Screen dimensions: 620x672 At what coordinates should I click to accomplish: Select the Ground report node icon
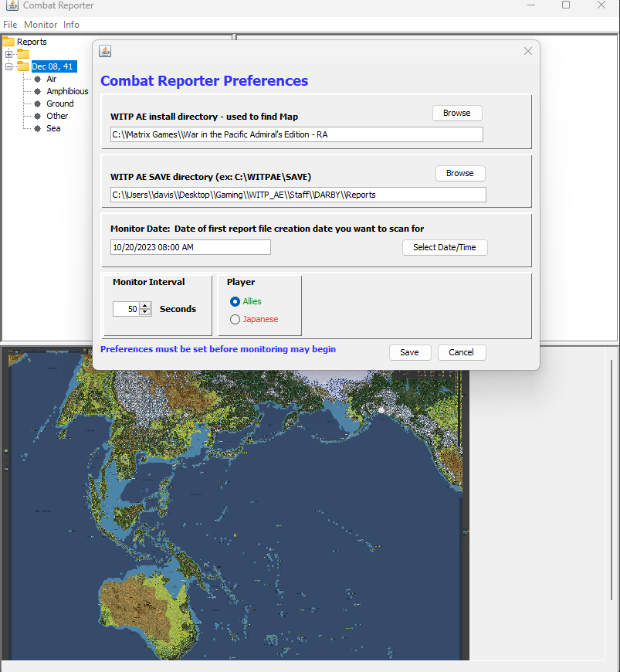coord(36,104)
